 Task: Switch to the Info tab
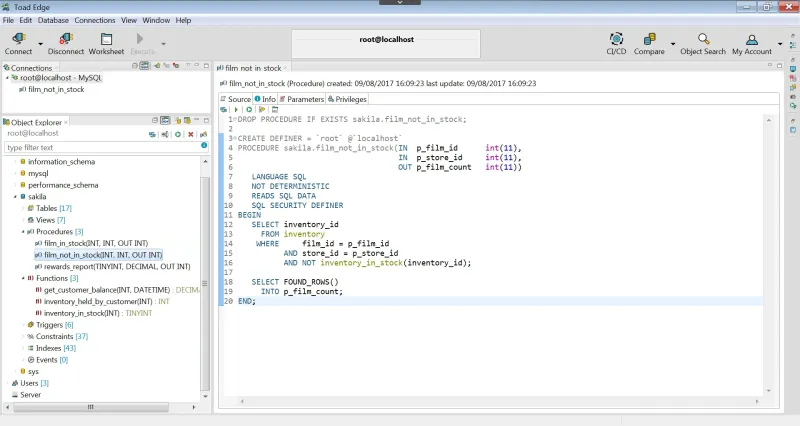[265, 99]
